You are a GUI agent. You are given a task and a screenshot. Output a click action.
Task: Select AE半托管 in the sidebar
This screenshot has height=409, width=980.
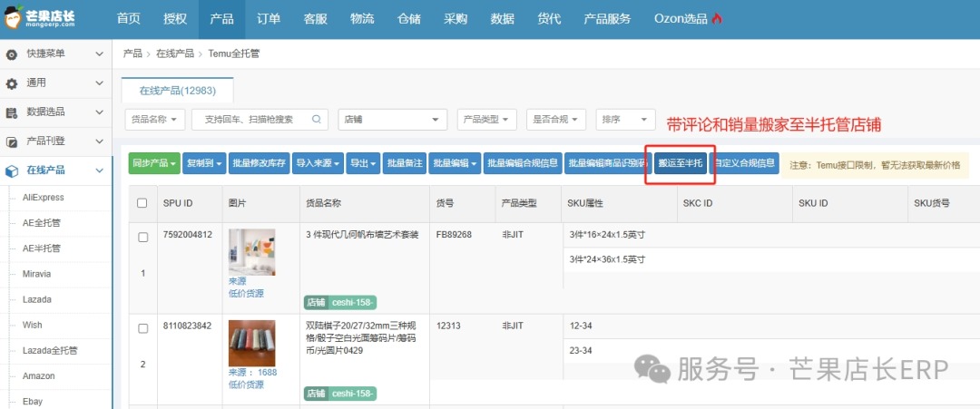(x=42, y=248)
